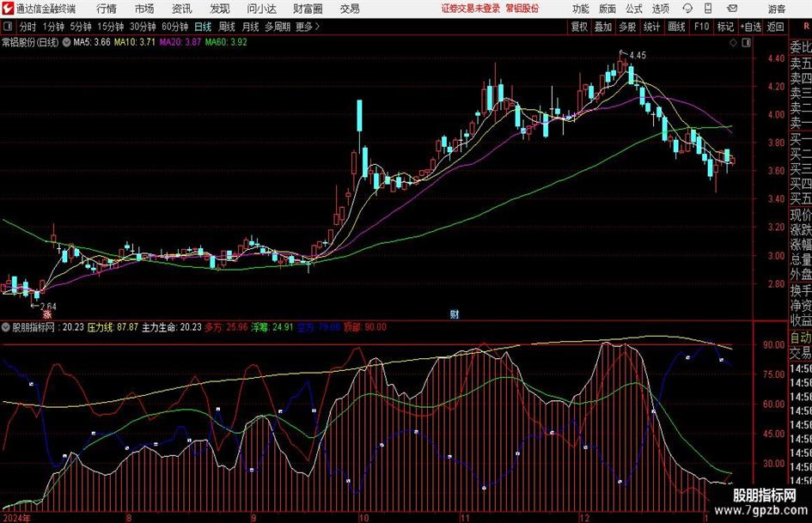The image size is (812, 523).
Task: Open the mail envelope icon
Action: click(732, 9)
